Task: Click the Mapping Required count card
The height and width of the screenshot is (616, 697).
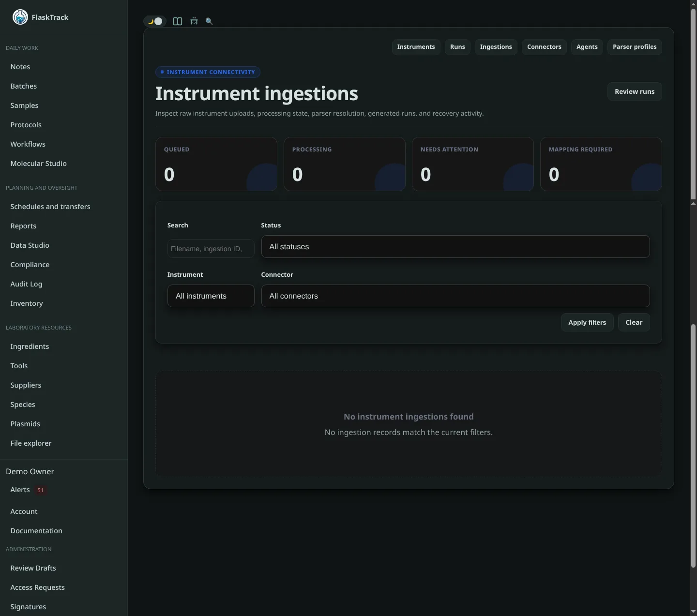Action: [601, 164]
